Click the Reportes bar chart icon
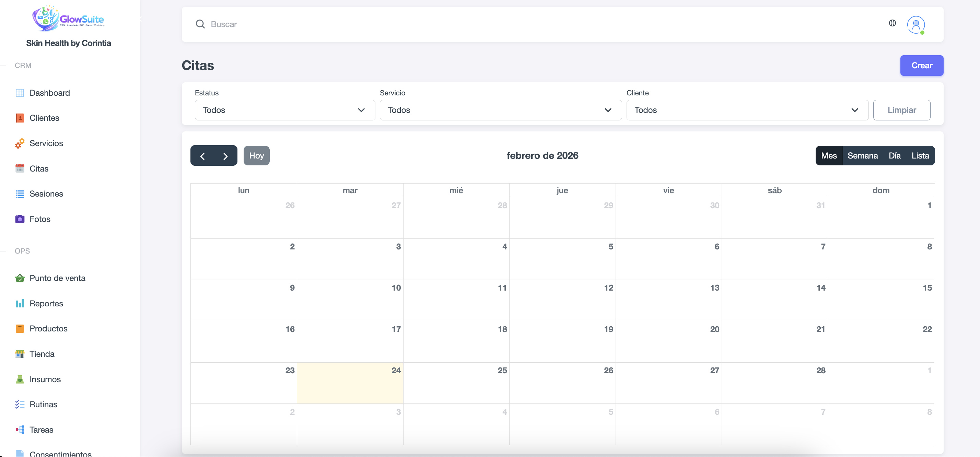The image size is (980, 457). [20, 303]
